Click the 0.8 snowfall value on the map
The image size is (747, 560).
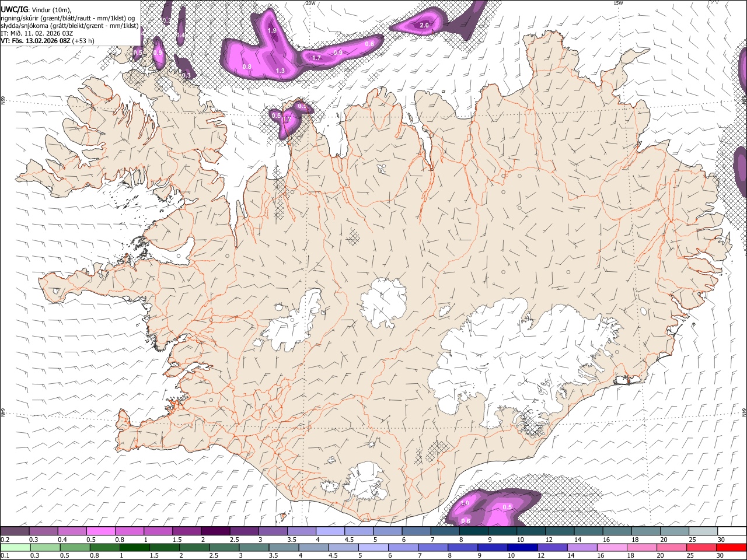tap(247, 66)
